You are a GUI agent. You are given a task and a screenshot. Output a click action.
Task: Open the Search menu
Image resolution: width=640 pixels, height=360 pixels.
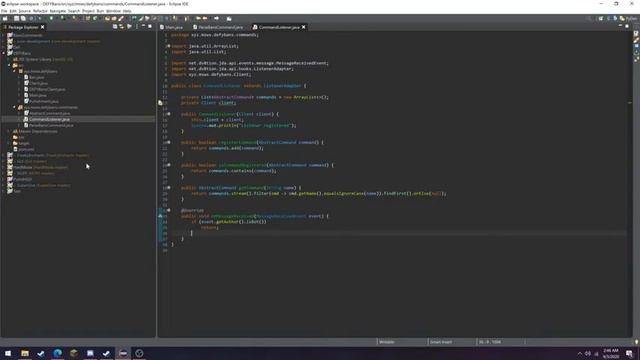[x=74, y=11]
